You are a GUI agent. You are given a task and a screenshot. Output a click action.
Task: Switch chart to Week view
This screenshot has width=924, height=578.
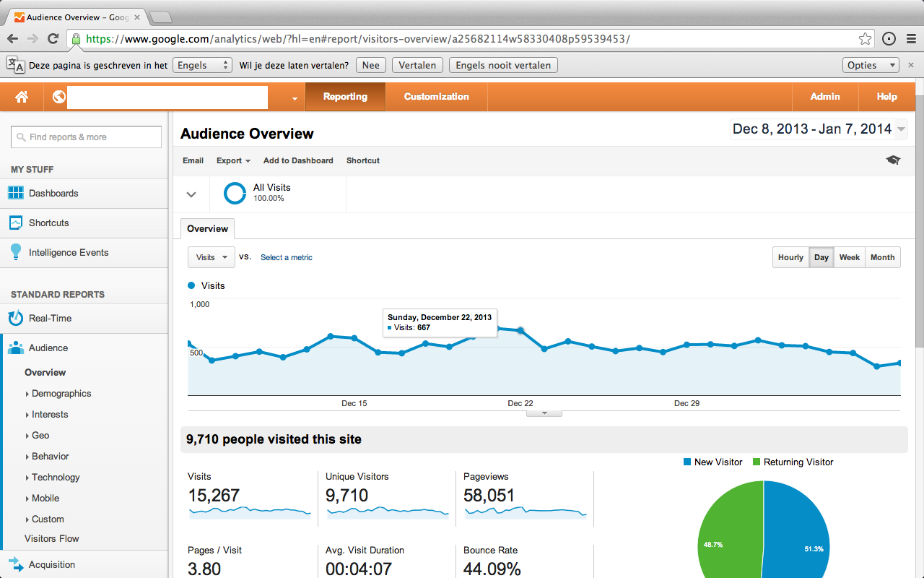(849, 257)
